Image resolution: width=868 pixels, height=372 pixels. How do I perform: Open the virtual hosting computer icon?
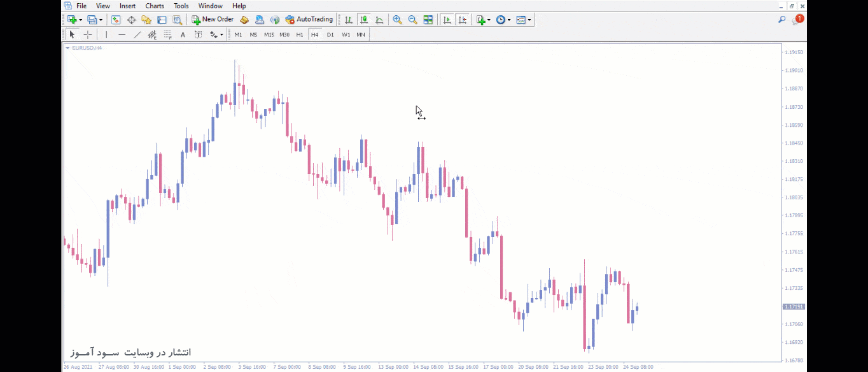click(x=259, y=20)
